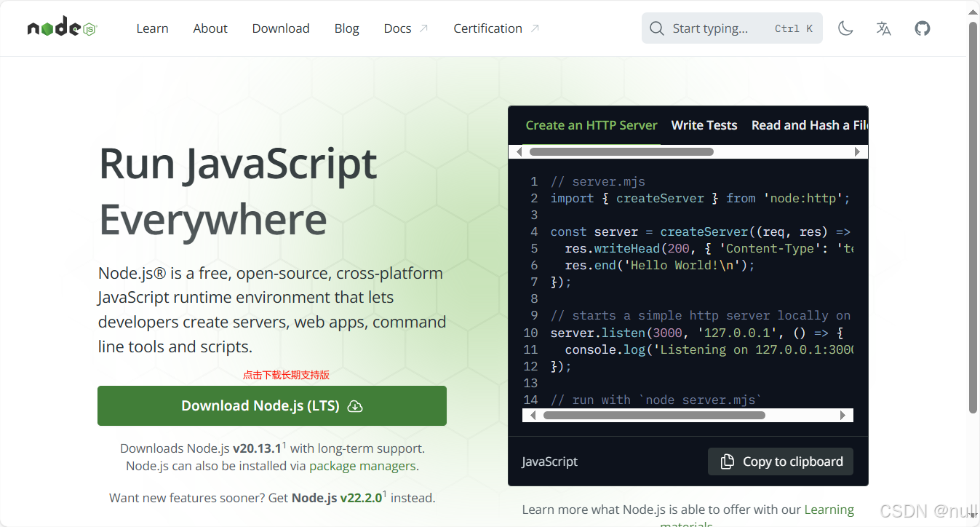The height and width of the screenshot is (527, 980).
Task: Click the left arrow of the tabs scrollbar
Action: click(519, 152)
